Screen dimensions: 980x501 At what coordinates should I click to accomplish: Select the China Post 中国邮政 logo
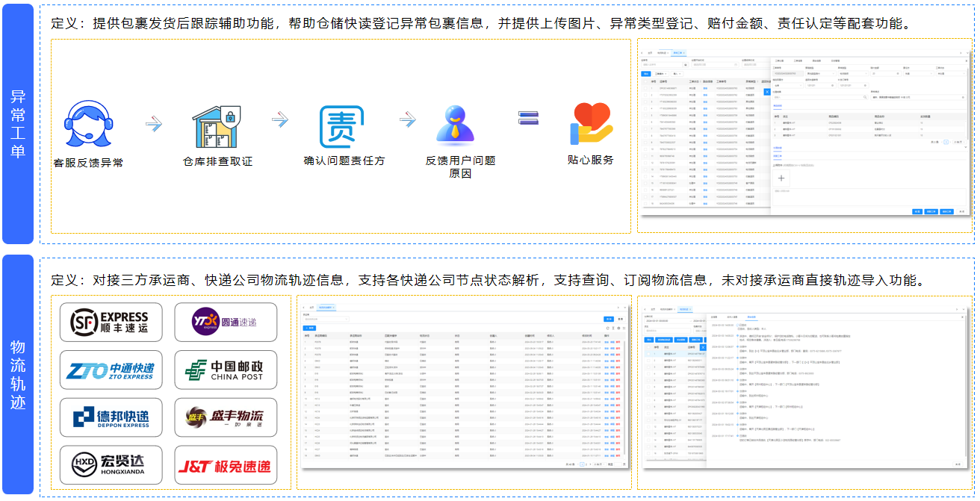tap(226, 370)
